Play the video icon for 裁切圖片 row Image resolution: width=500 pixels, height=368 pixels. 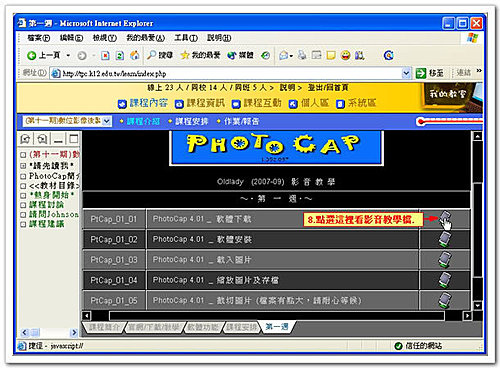[x=445, y=300]
